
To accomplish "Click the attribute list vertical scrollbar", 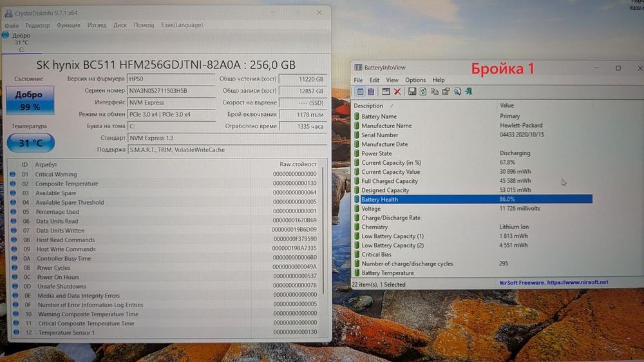I will [324, 231].
